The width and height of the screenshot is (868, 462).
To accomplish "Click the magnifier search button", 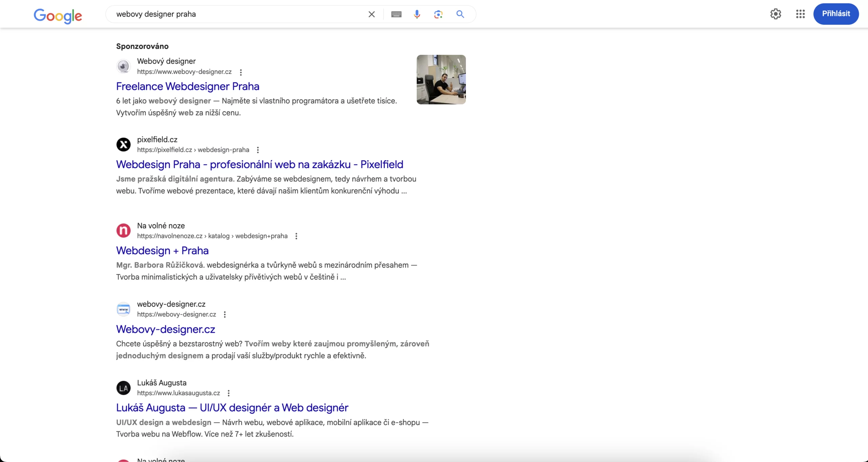I will click(x=460, y=14).
